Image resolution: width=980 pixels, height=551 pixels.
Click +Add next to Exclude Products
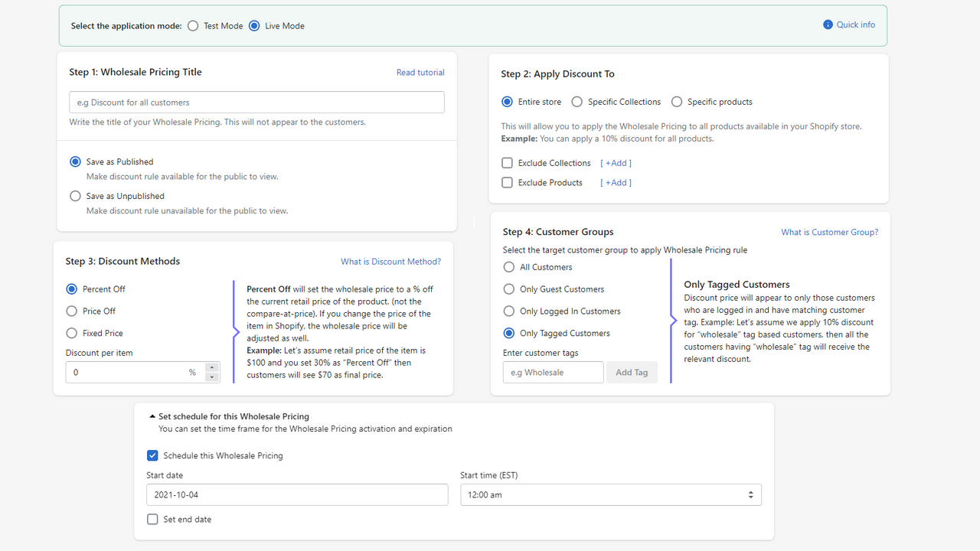[616, 183]
